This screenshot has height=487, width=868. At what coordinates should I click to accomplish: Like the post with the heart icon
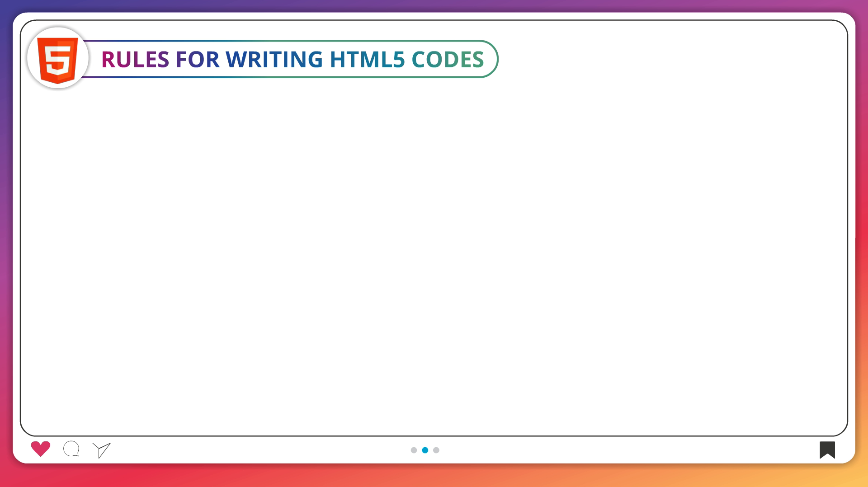pyautogui.click(x=40, y=449)
